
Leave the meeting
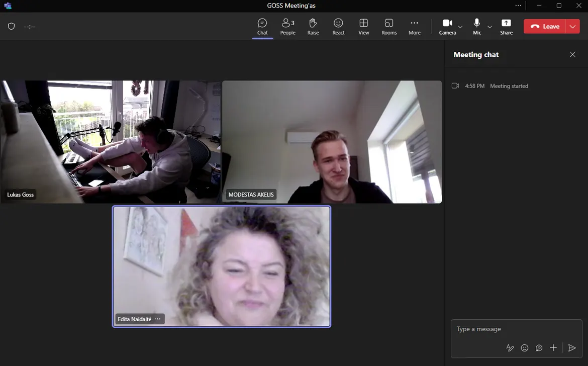pos(544,26)
